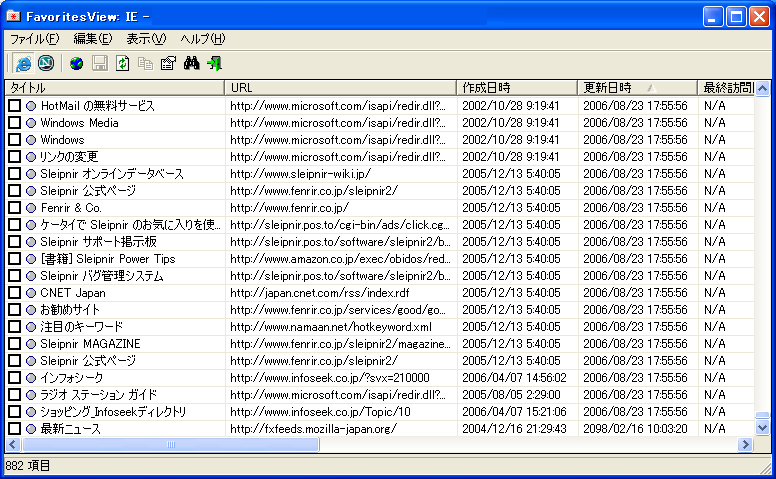
Task: Click the green refresh page icon
Action: click(122, 63)
